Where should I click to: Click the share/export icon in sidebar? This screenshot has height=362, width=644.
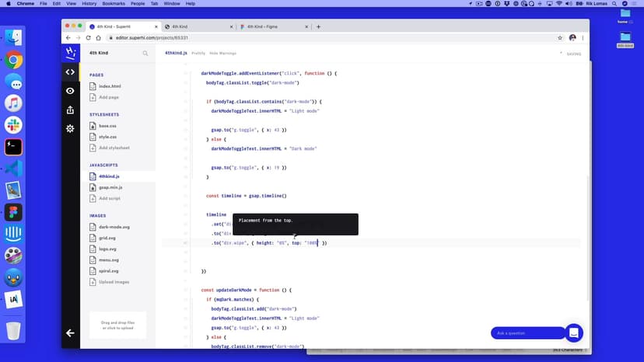click(70, 110)
